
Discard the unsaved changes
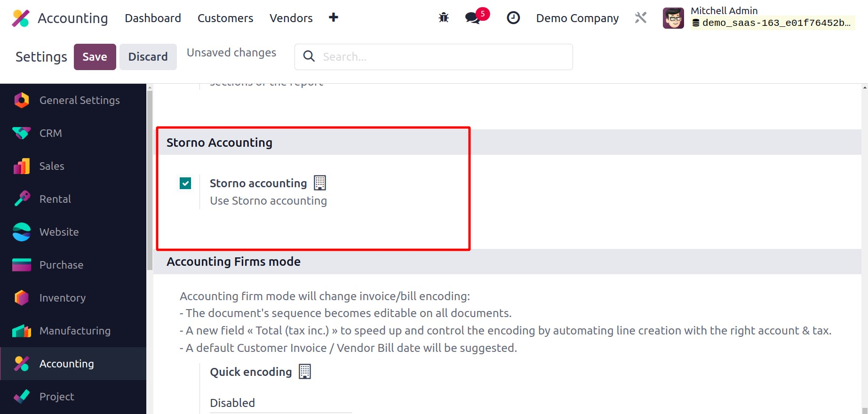tap(148, 57)
